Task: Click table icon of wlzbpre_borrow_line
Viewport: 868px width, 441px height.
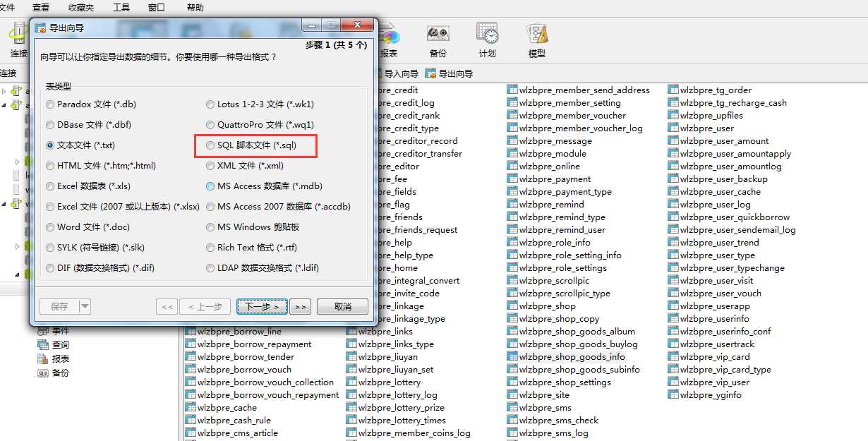Action: coord(191,331)
